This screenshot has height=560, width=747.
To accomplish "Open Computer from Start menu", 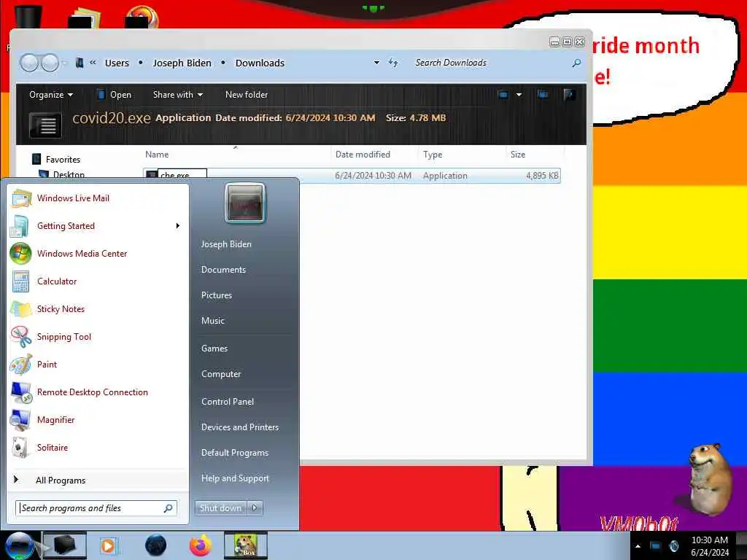I will (221, 374).
